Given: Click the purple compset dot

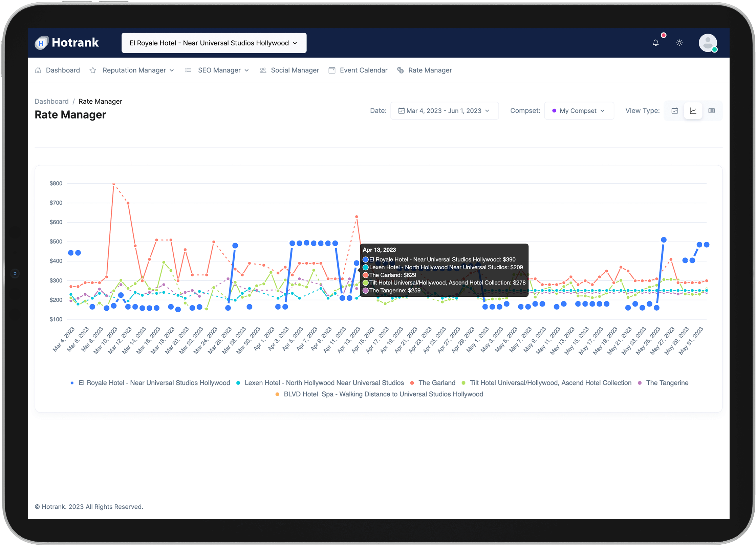Looking at the screenshot, I should coord(554,111).
